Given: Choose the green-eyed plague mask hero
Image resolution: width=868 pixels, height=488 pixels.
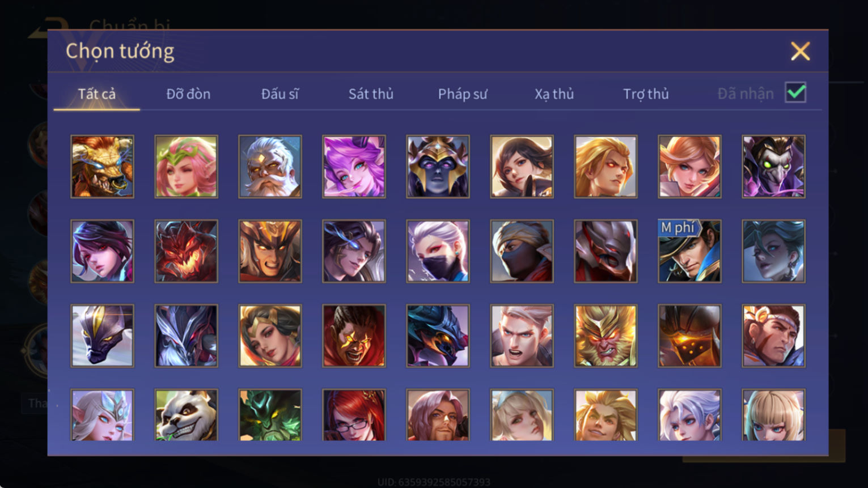Looking at the screenshot, I should [773, 167].
